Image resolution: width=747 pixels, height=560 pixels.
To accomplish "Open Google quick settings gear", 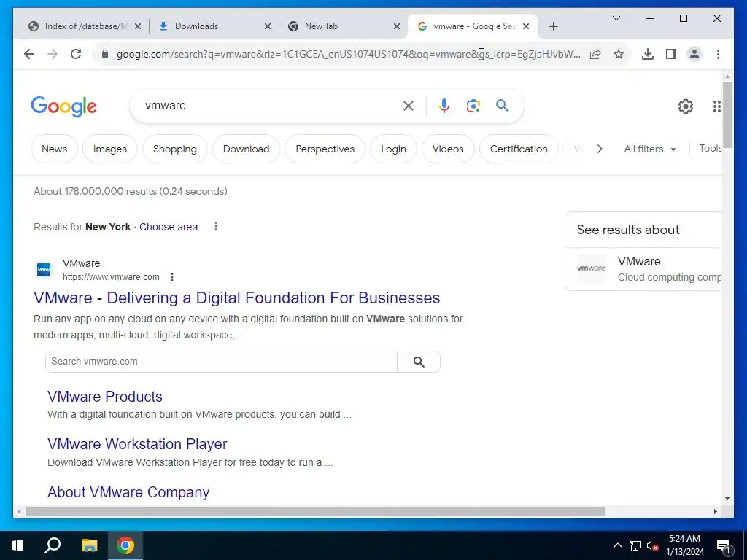I will coord(686,106).
